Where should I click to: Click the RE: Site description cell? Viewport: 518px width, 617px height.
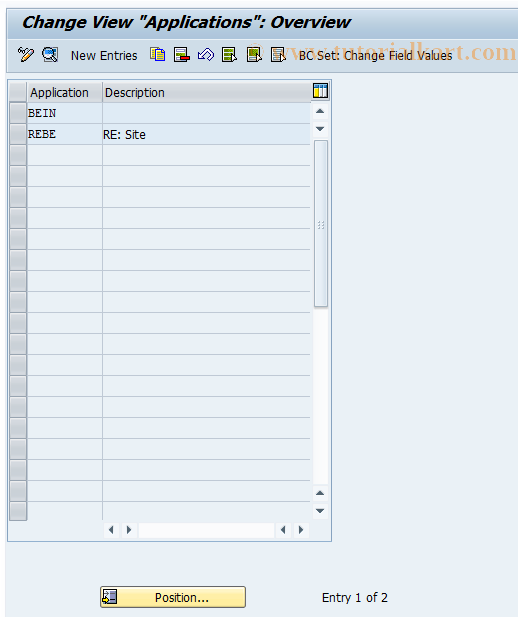(x=206, y=134)
